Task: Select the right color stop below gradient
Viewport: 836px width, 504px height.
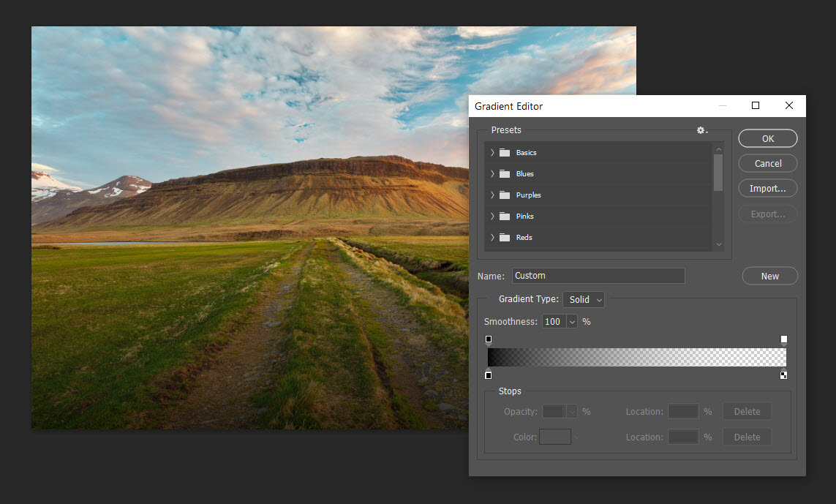Action: coord(784,375)
